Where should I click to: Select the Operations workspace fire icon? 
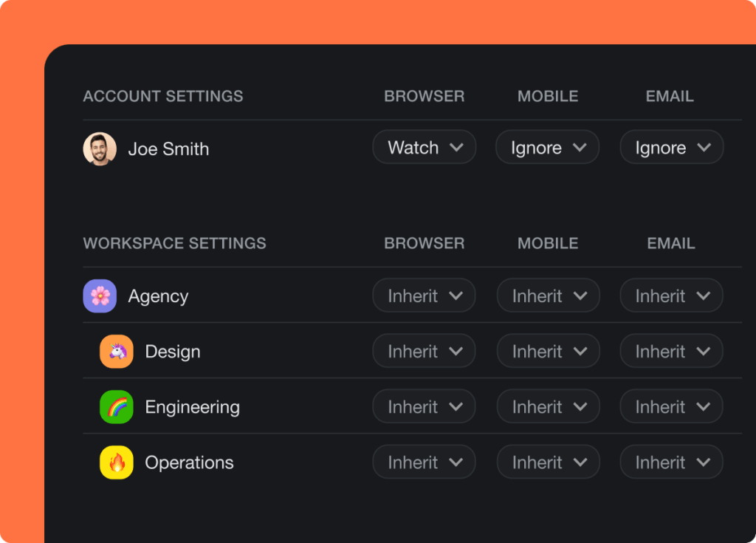117,462
